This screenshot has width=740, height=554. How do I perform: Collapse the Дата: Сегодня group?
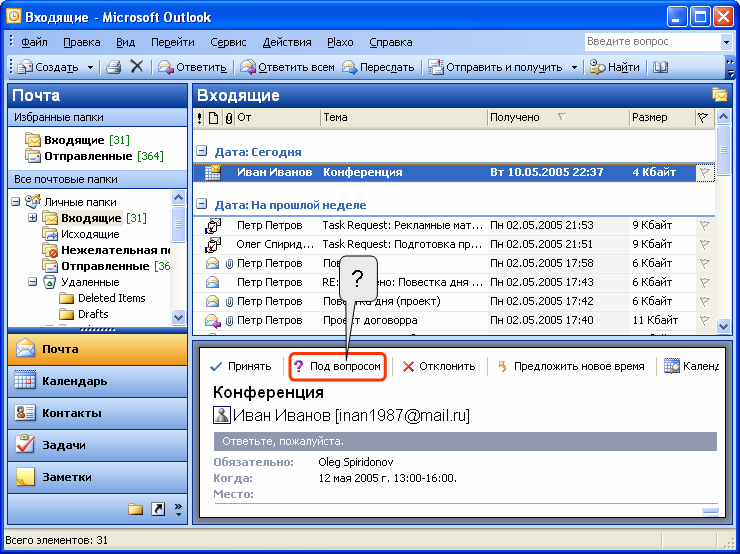202,151
